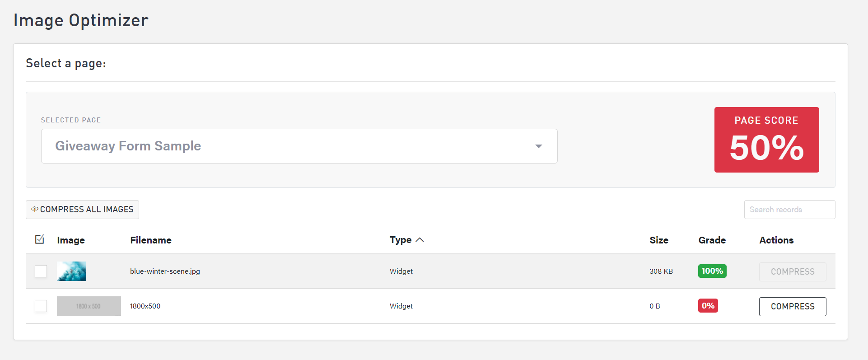Compress the 1800x500 image
The image size is (868, 360).
[792, 306]
